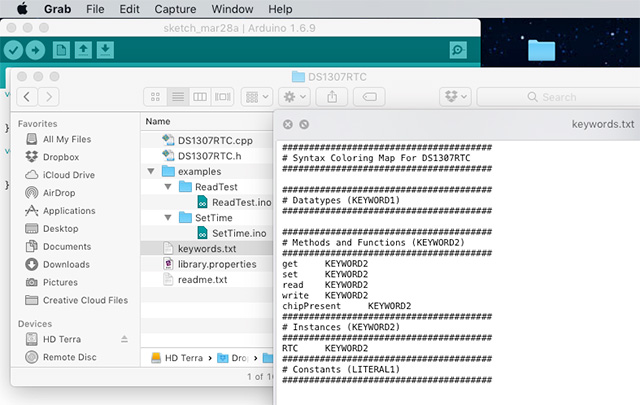Image resolution: width=640 pixels, height=405 pixels.
Task: Click the Arduino Verify checkmark button
Action: click(x=13, y=50)
